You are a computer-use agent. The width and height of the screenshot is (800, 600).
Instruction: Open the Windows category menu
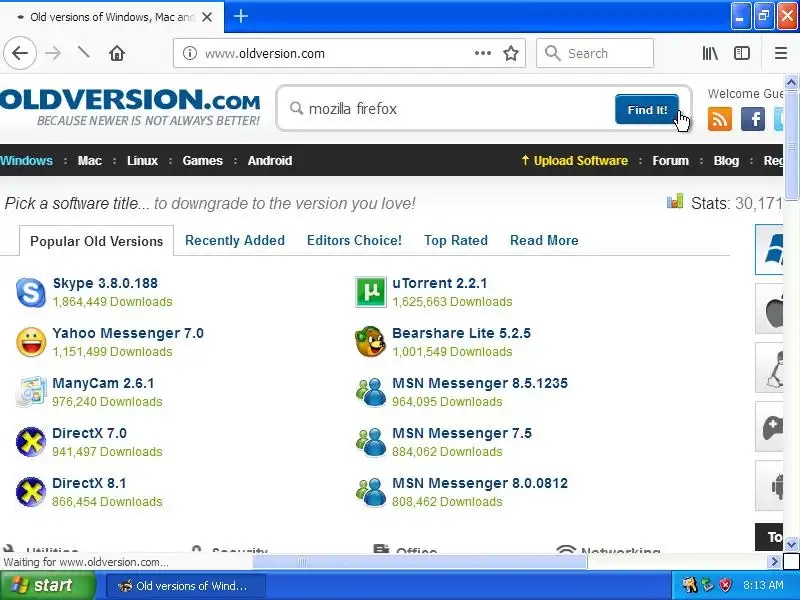pyautogui.click(x=27, y=161)
